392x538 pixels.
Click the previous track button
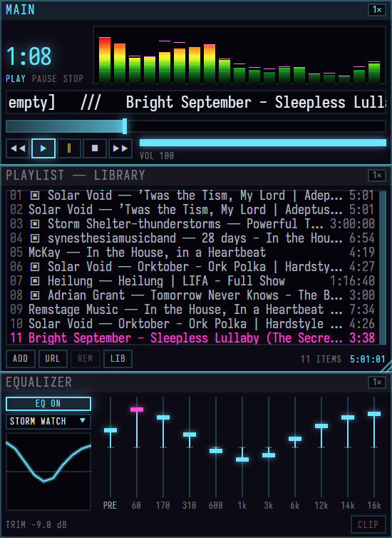[18, 148]
